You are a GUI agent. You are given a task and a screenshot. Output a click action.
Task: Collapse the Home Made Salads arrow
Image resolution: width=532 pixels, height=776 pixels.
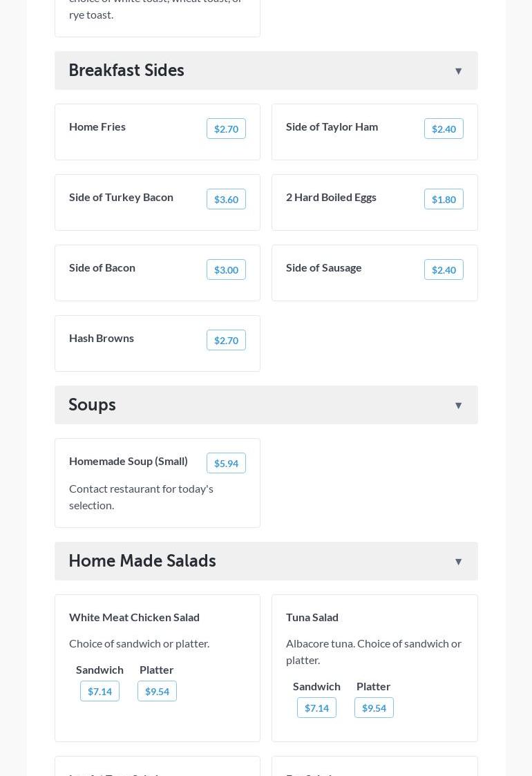458,562
